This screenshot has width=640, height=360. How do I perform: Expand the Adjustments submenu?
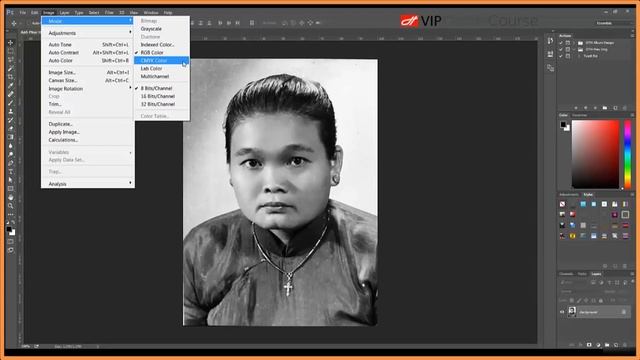(88, 33)
